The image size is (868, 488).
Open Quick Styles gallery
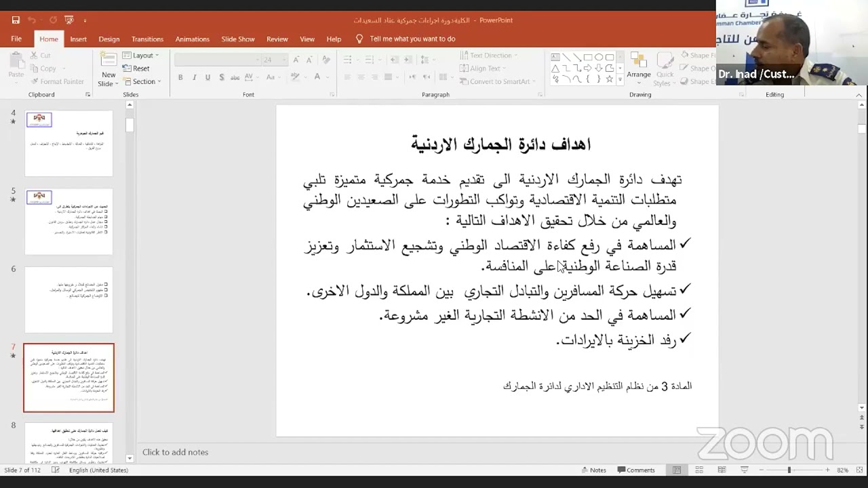click(x=665, y=68)
